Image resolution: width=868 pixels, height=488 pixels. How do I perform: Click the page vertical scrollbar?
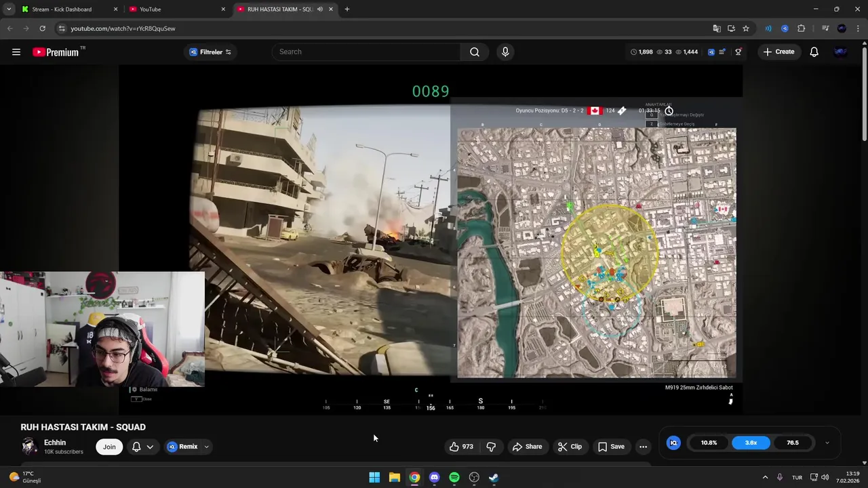(x=864, y=95)
